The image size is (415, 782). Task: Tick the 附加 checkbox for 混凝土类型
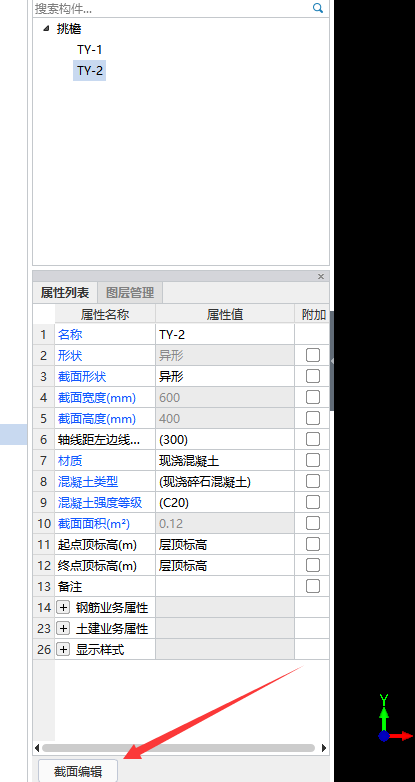[313, 481]
